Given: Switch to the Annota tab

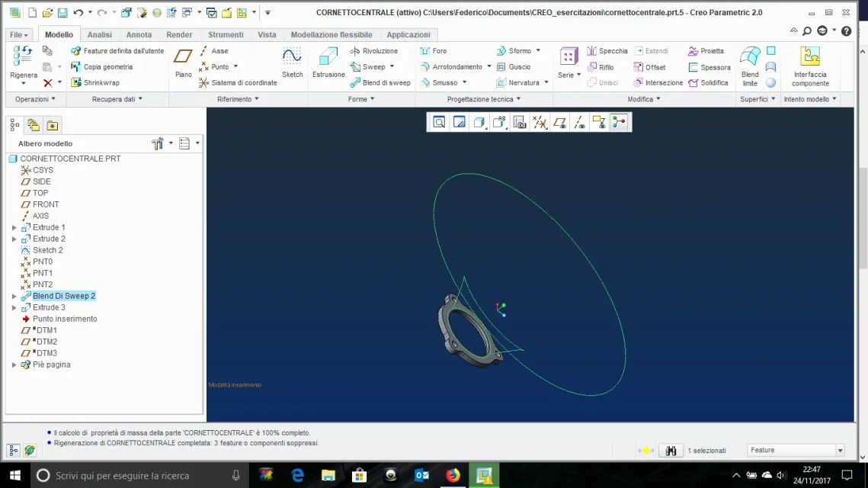Looking at the screenshot, I should click(139, 34).
